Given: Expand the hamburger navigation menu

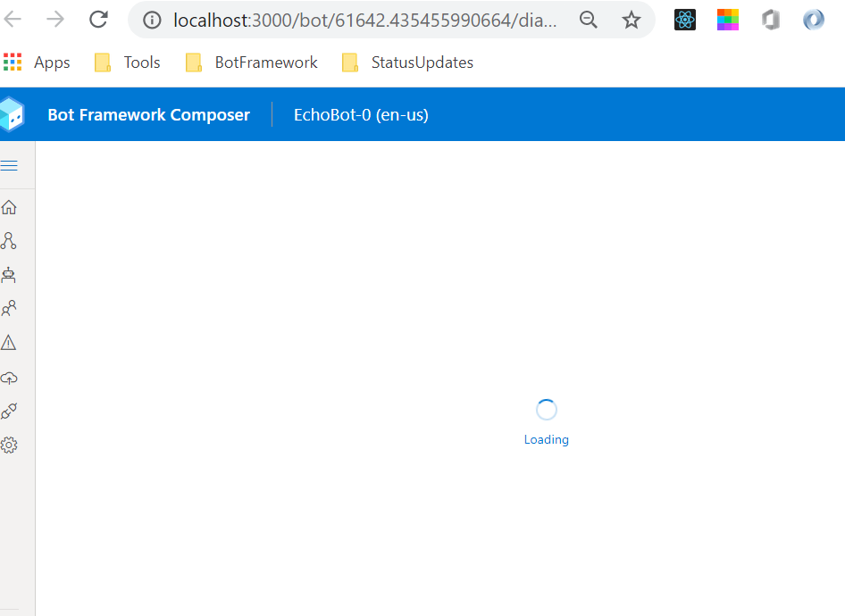Looking at the screenshot, I should (x=9, y=165).
